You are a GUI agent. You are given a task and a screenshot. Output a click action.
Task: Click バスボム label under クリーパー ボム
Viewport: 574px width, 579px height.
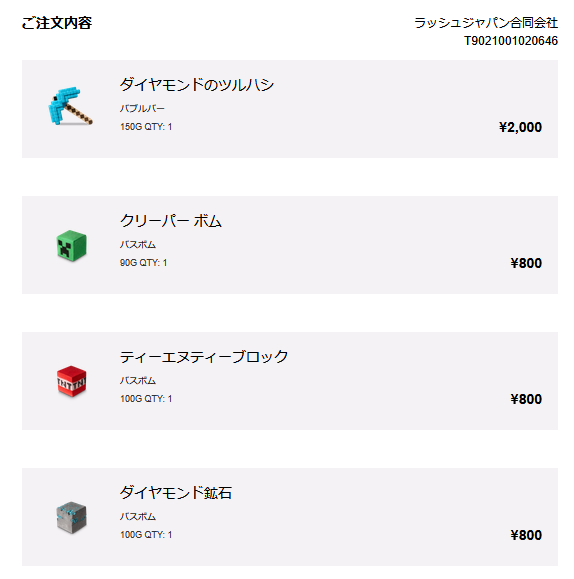point(138,244)
